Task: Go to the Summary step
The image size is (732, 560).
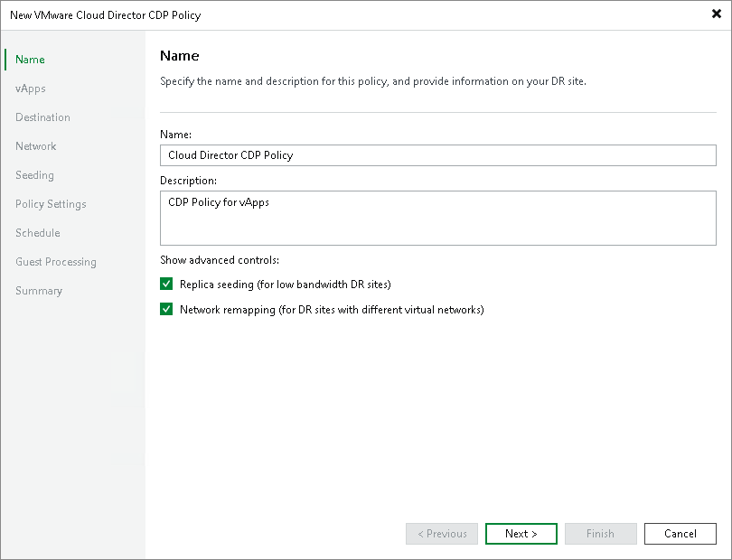Action: tap(39, 291)
